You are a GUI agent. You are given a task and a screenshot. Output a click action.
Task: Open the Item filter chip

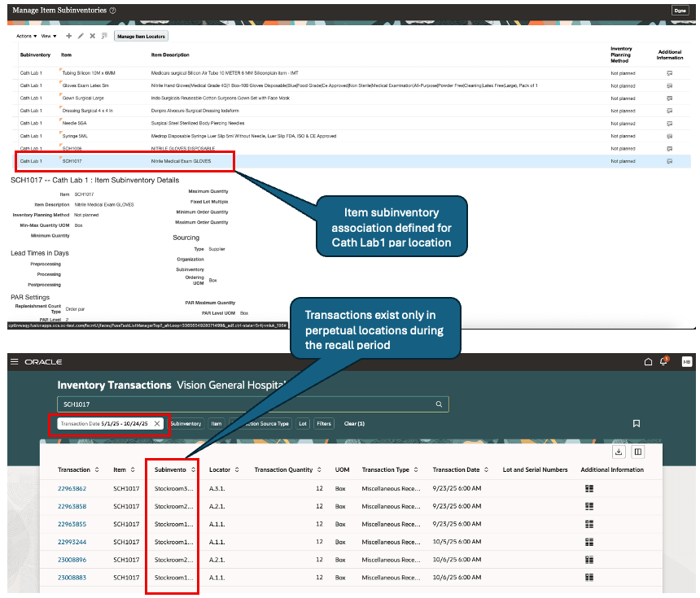(217, 424)
